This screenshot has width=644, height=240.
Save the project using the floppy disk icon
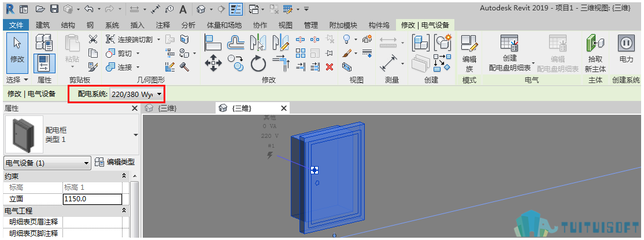point(54,9)
